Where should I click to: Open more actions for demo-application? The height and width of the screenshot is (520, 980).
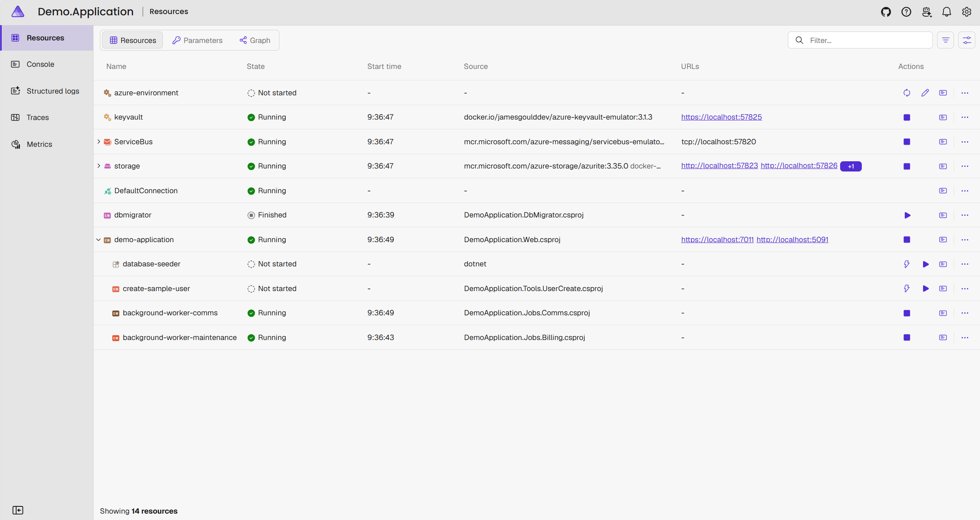tap(965, 240)
